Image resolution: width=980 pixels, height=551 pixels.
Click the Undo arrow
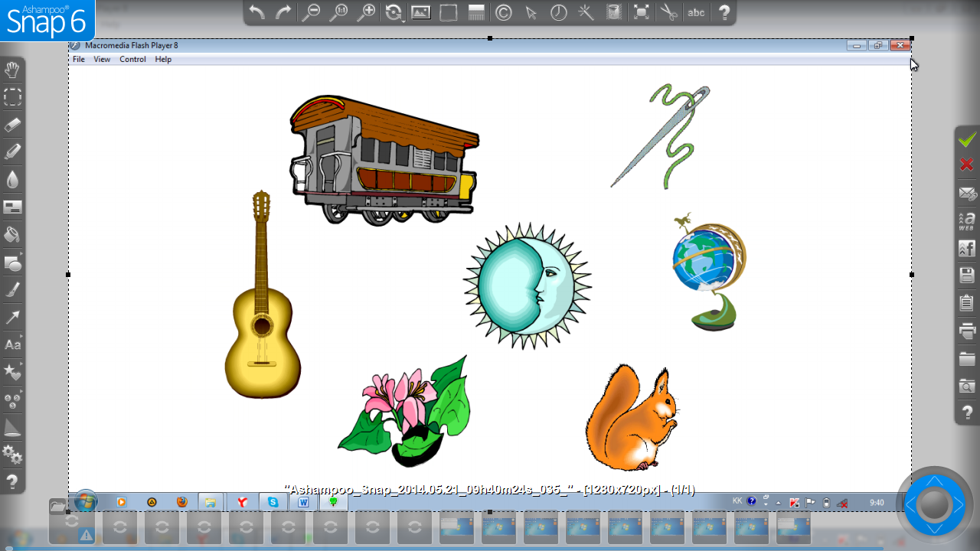click(x=257, y=12)
